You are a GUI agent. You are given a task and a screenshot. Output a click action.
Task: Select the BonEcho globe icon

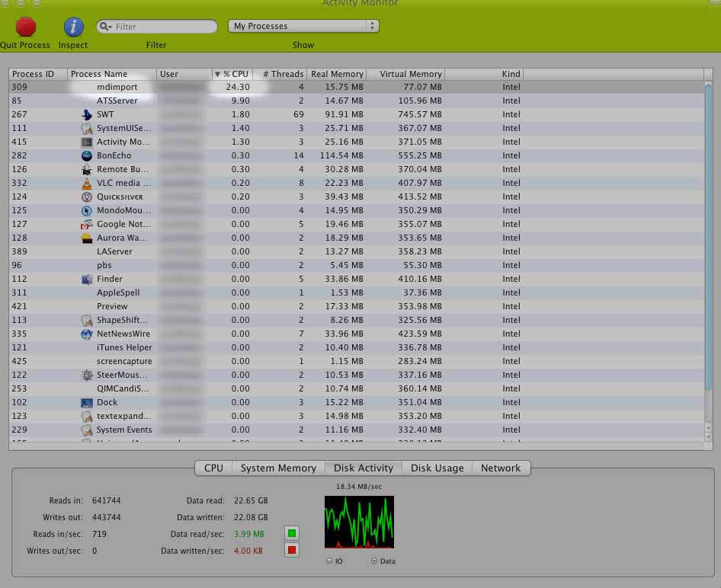pos(86,155)
